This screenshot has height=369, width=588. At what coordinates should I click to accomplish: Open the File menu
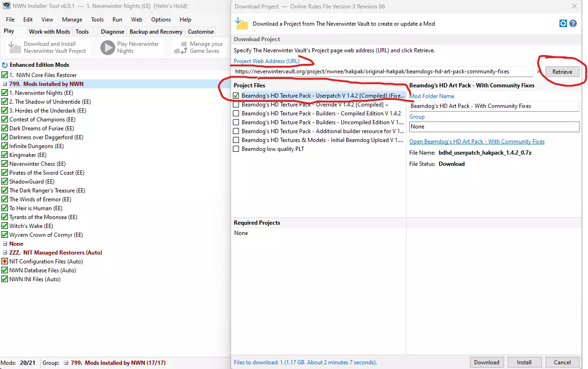(10, 20)
